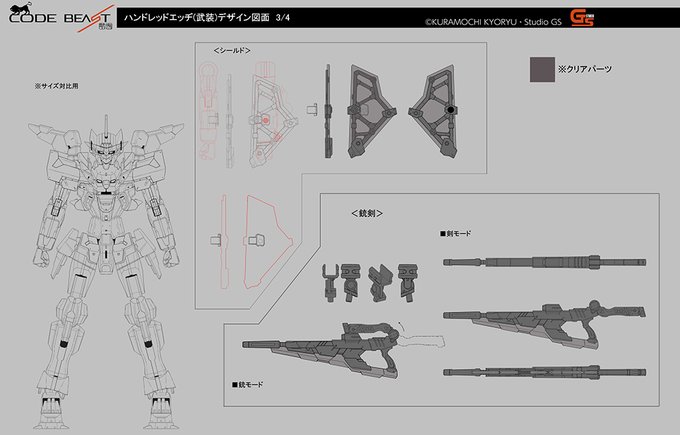Viewport: 680px width, 435px height.
Task: Select the right shaded shield back view
Action: pyautogui.click(x=433, y=111)
